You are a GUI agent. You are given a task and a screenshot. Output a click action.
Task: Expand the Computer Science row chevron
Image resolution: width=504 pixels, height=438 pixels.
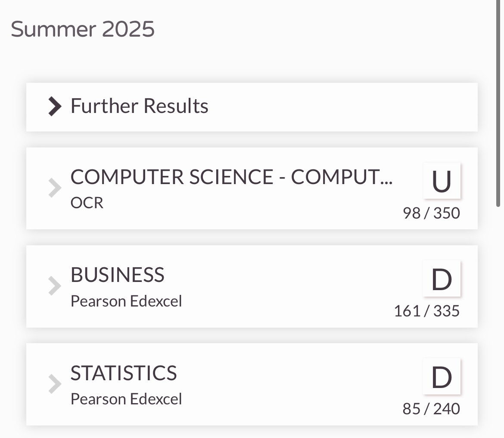click(x=55, y=188)
